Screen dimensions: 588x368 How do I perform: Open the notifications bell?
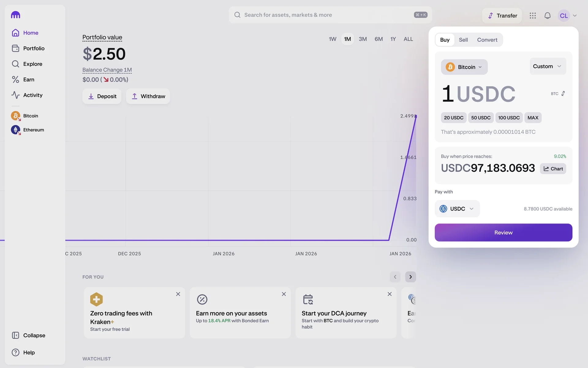(547, 16)
